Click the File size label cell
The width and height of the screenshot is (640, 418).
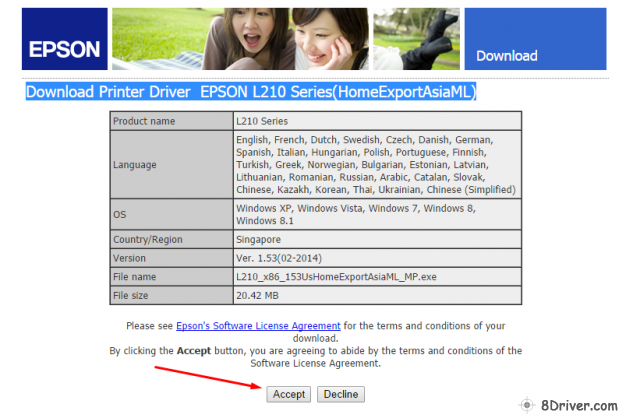[172, 295]
